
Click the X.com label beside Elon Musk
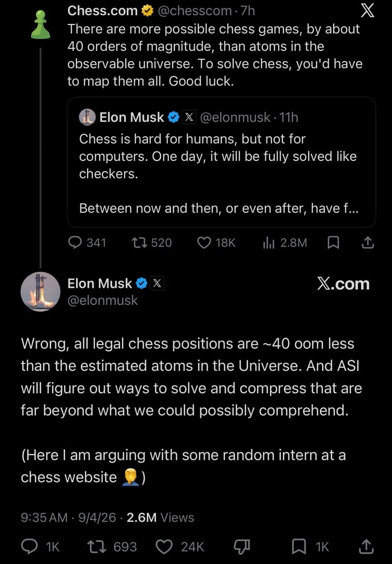tap(343, 284)
